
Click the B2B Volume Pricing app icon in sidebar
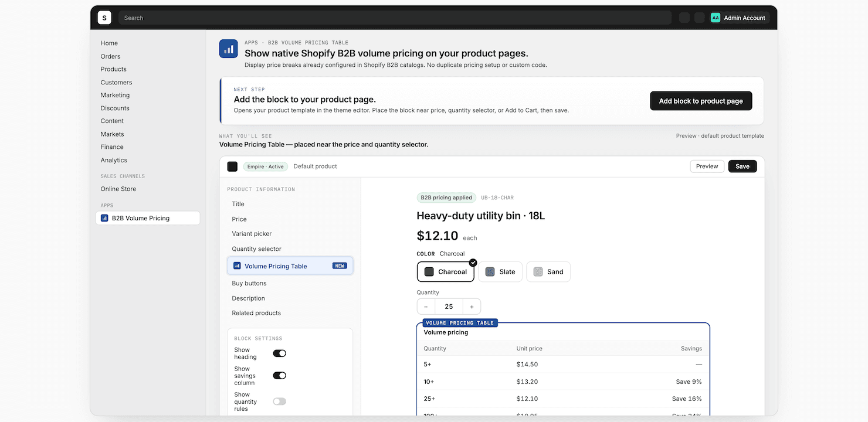tap(104, 218)
